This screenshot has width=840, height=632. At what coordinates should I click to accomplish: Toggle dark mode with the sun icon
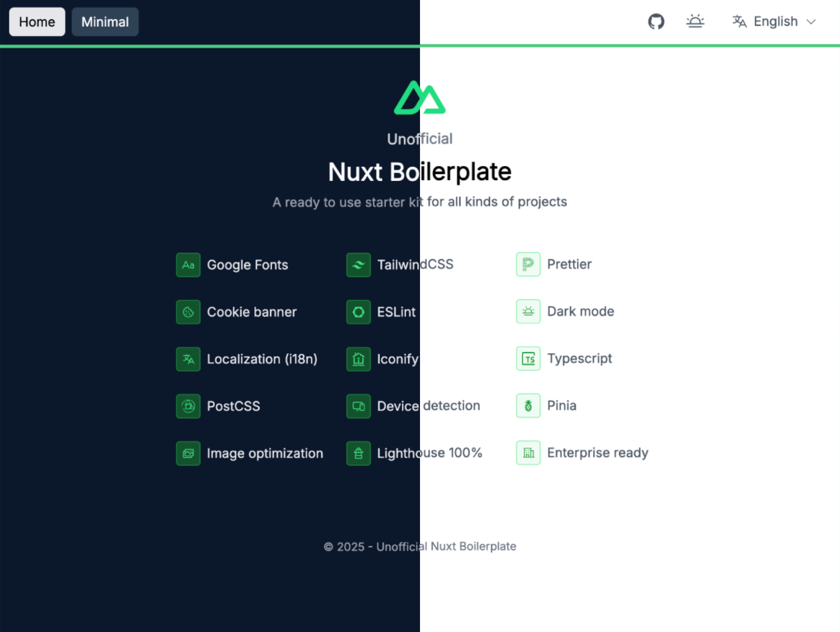695,21
